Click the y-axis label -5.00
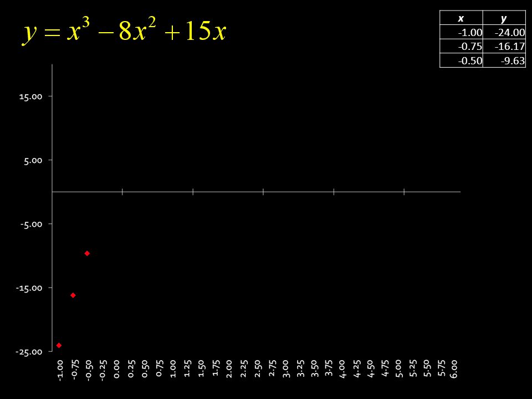Screen dimensions: 532x399 pos(31,224)
